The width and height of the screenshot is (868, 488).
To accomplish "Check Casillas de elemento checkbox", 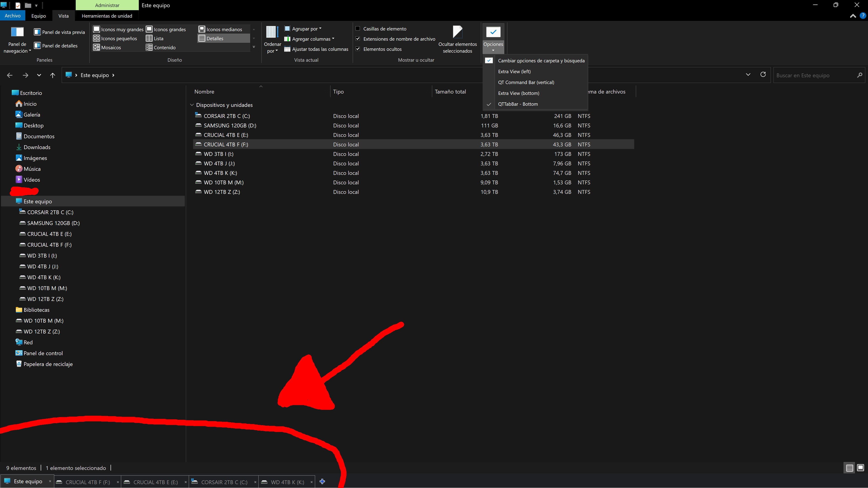I will pyautogui.click(x=358, y=29).
